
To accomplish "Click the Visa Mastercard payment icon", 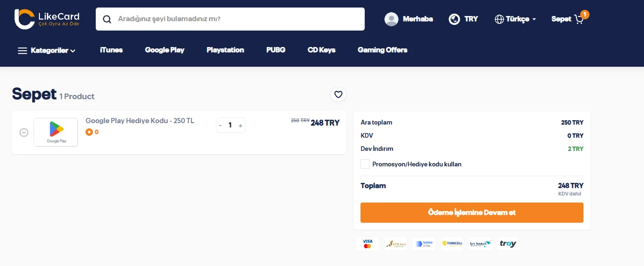I will (368, 244).
